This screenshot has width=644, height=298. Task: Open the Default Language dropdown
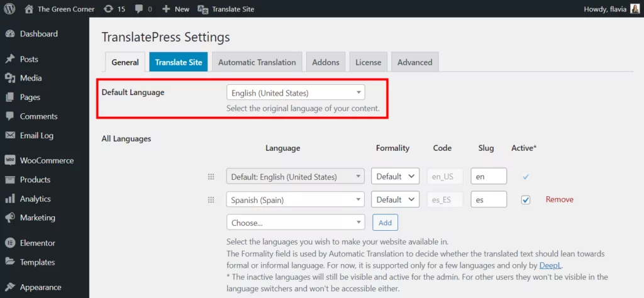pos(295,93)
